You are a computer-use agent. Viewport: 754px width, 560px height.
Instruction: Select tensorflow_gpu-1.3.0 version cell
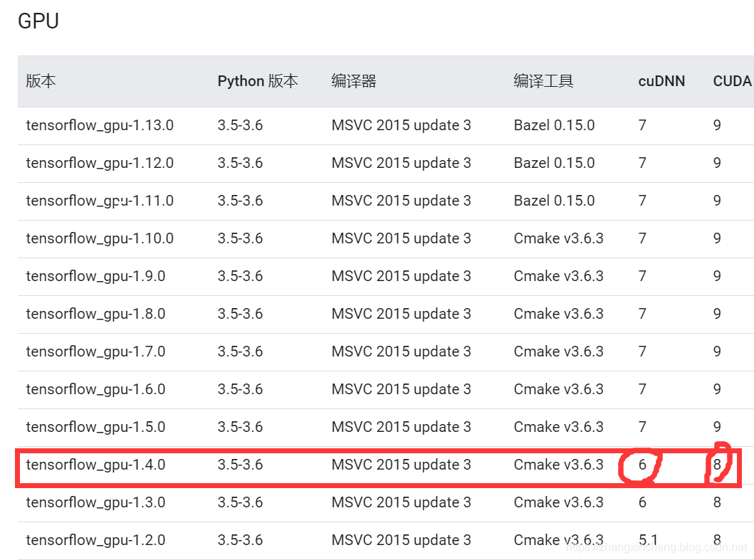tap(95, 503)
